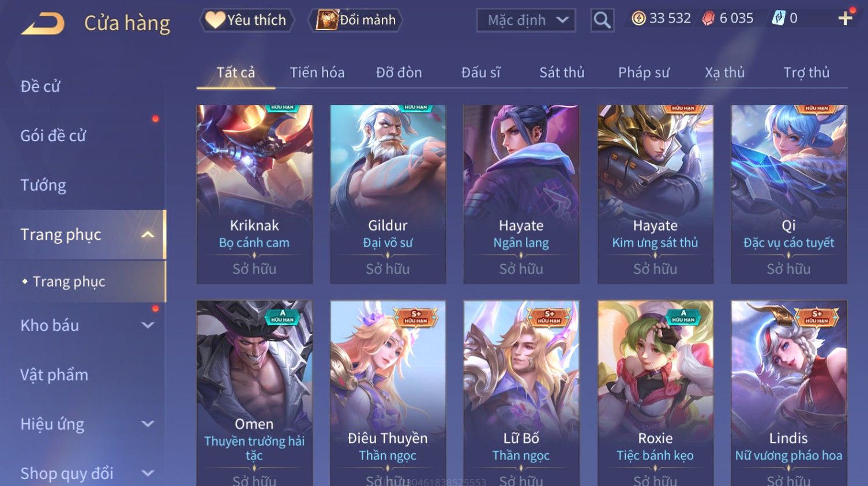
Task: Expand the Kho báu sidebar section
Action: [148, 325]
